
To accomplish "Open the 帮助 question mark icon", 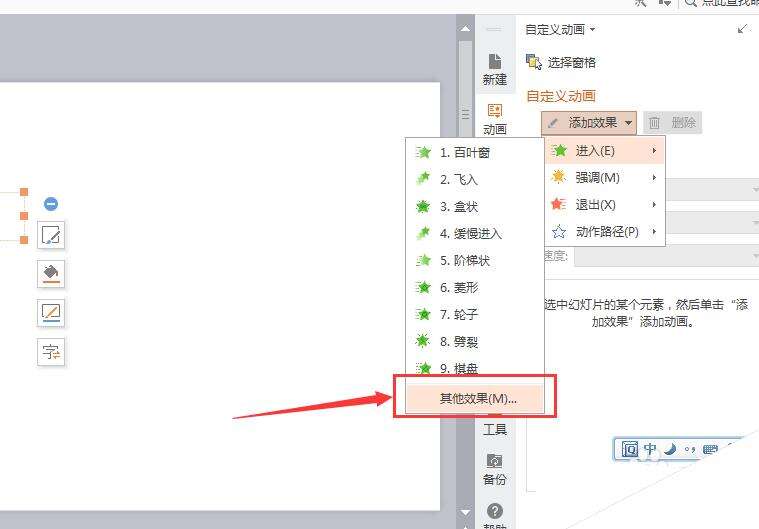I will coord(494,512).
